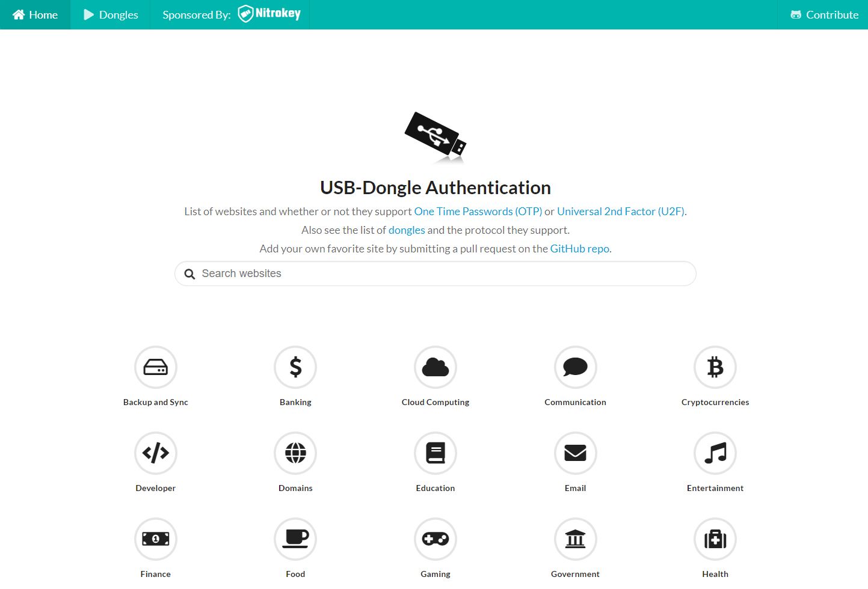This screenshot has width=868, height=589.
Task: Open the Entertainment music note icon
Action: click(715, 453)
